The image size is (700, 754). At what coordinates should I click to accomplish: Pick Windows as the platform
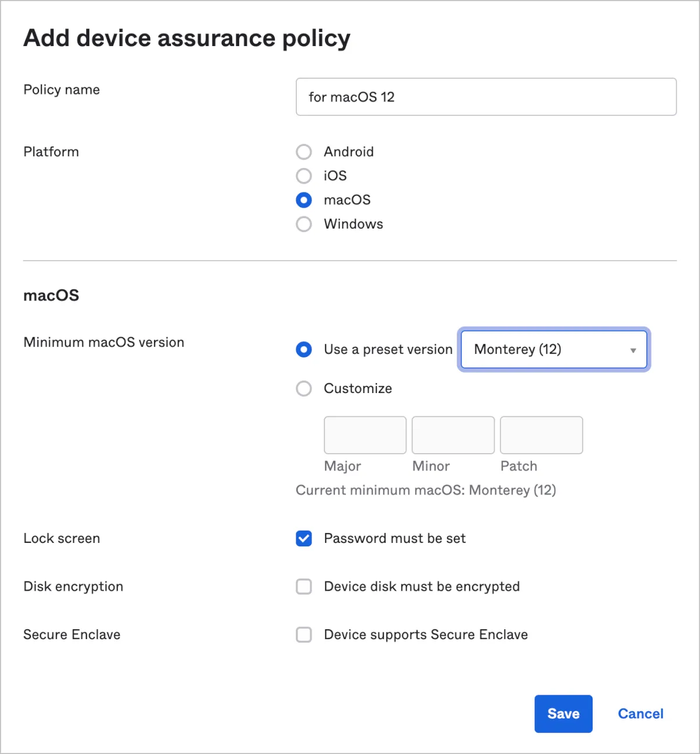(x=304, y=224)
